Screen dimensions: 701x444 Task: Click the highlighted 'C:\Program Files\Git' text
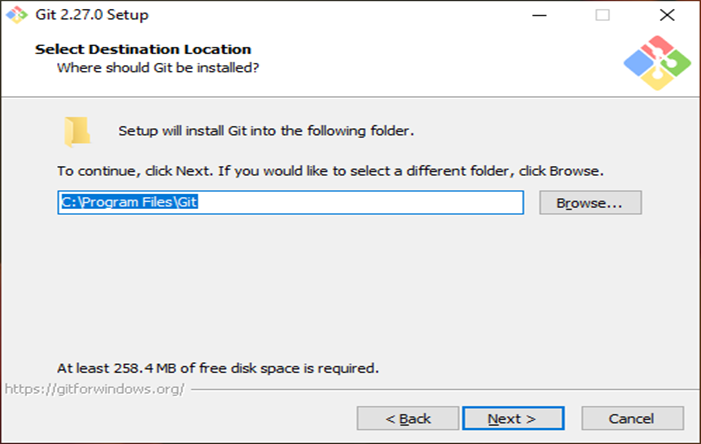click(x=132, y=203)
